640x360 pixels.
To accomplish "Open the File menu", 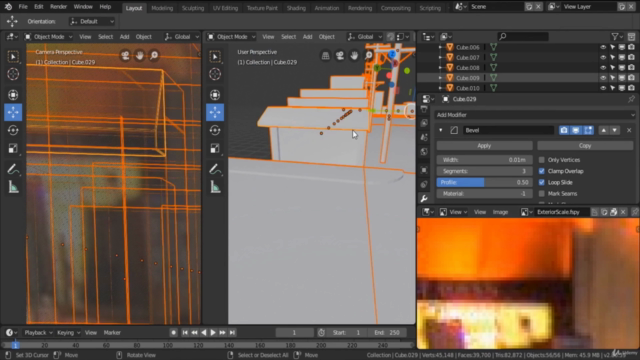I will pos(23,7).
